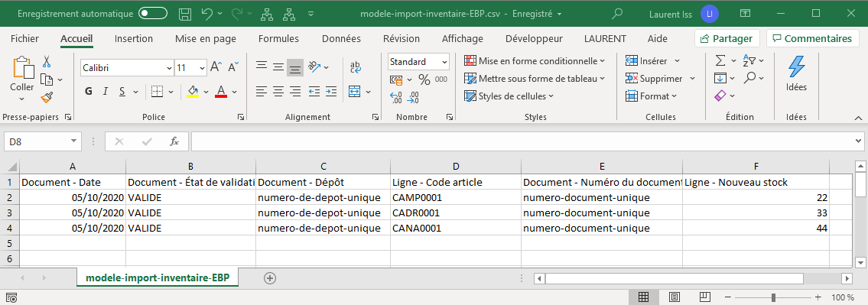
Task: Apply percent style format
Action: pyautogui.click(x=424, y=79)
